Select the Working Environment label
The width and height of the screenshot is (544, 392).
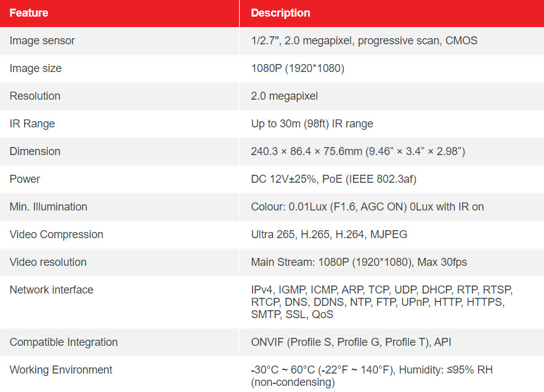point(61,370)
